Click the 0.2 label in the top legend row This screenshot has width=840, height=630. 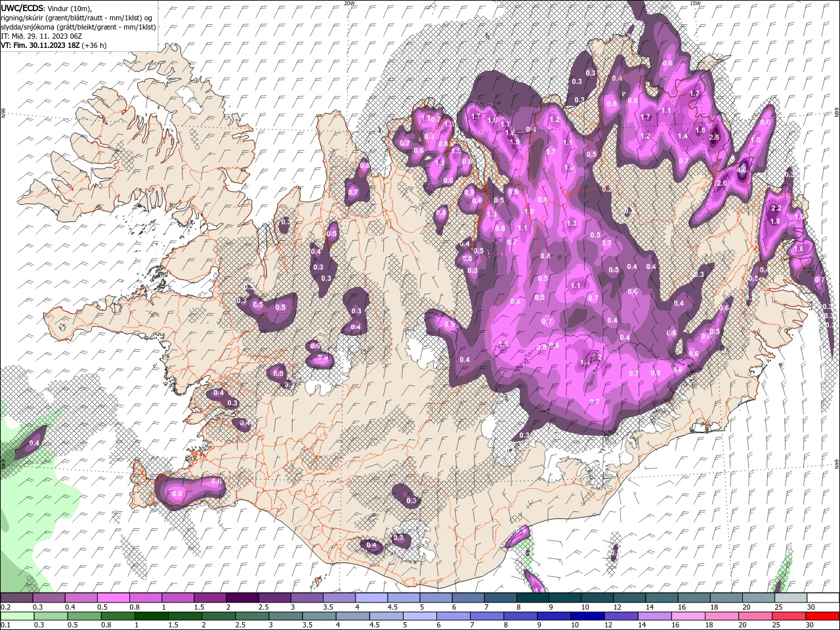(x=6, y=607)
